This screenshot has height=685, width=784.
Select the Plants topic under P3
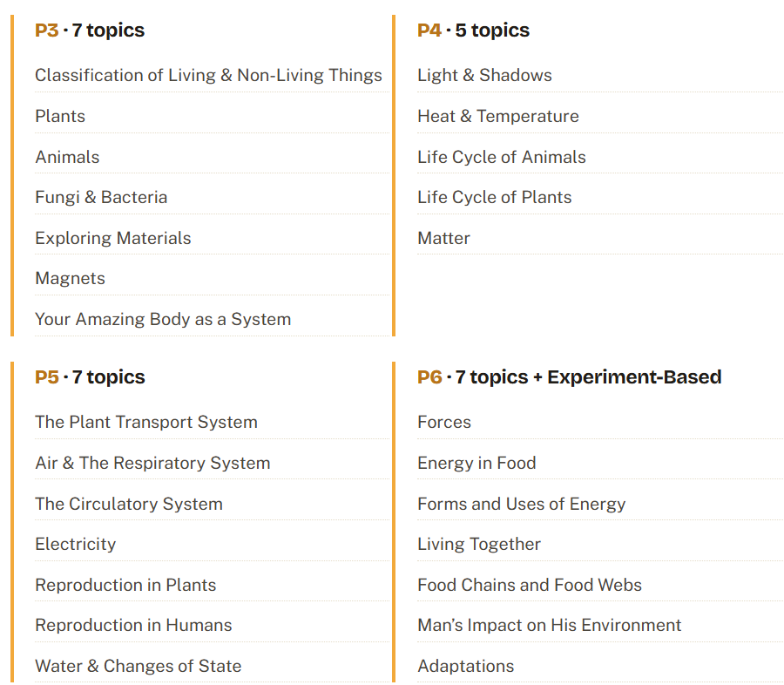60,117
